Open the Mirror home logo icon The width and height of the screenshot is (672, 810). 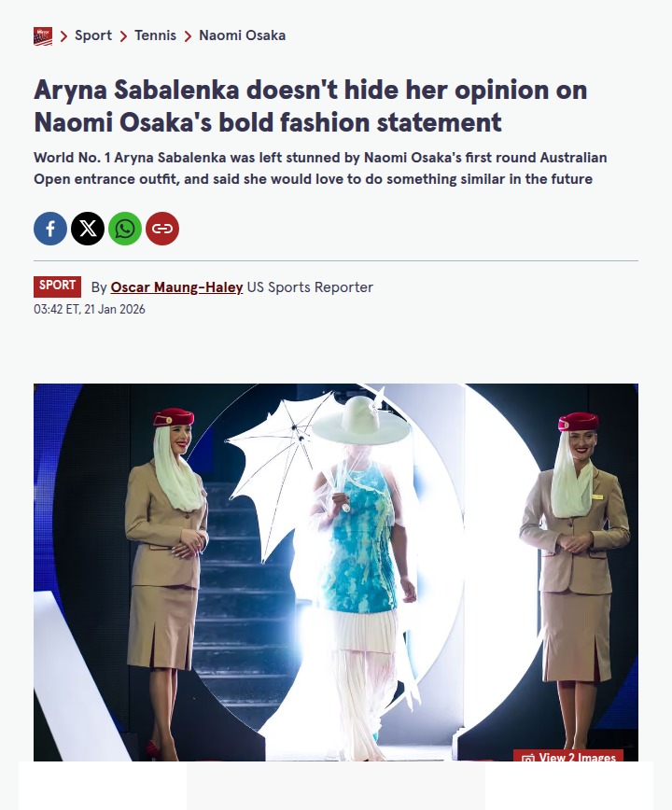43,36
